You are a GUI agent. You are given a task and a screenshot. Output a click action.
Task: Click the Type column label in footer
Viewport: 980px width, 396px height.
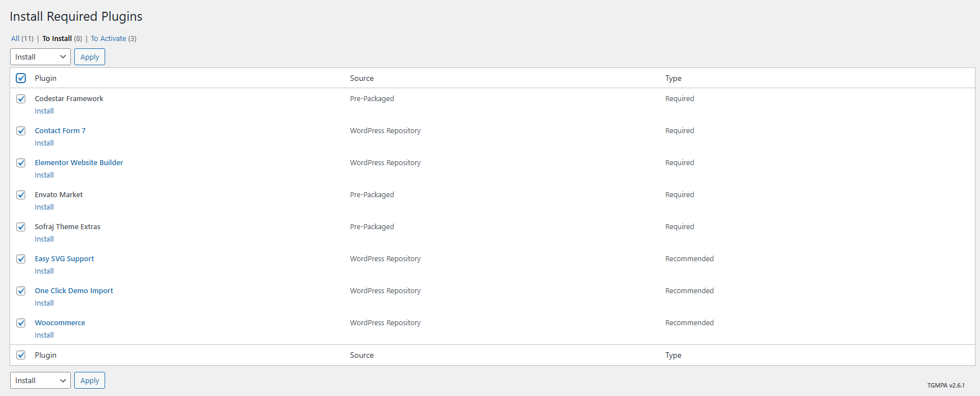[673, 355]
